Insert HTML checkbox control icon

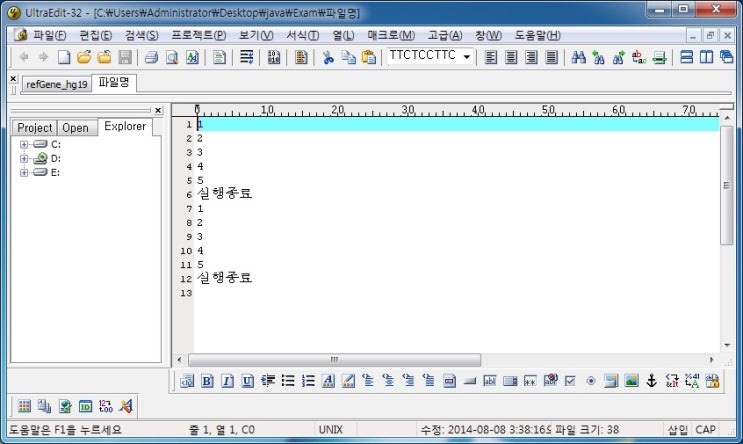571,381
